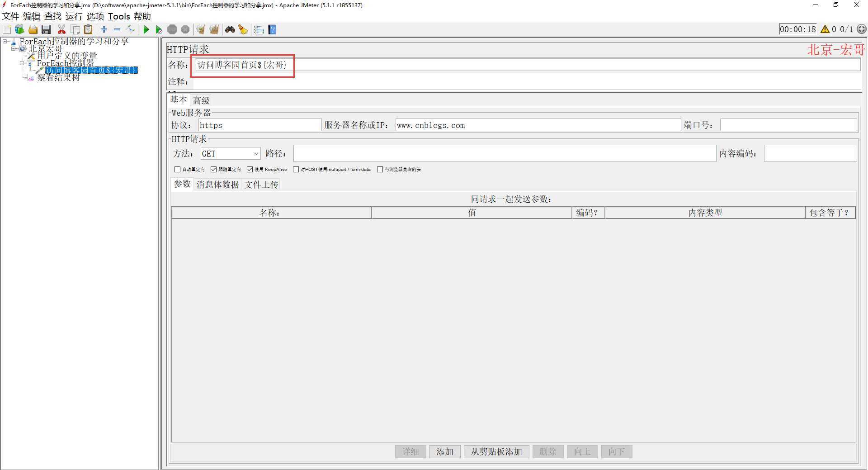Switch to the 高级 tab

pos(201,100)
